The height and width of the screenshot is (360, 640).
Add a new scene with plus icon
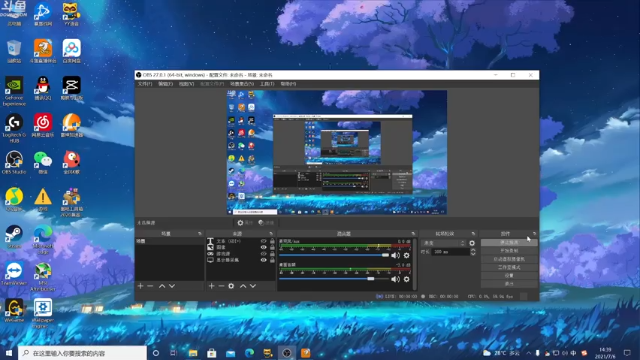click(x=140, y=286)
